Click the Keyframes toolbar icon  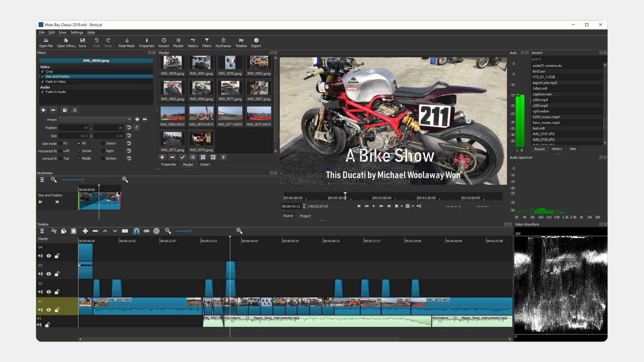tap(223, 42)
